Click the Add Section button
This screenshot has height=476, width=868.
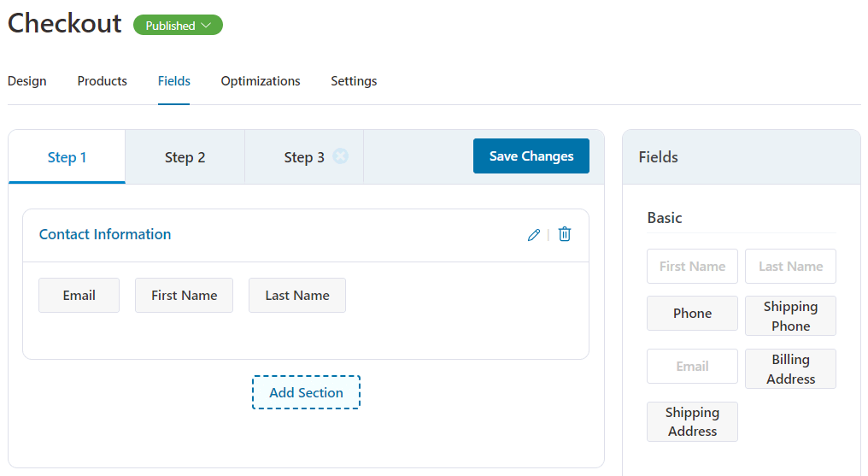pyautogui.click(x=306, y=392)
